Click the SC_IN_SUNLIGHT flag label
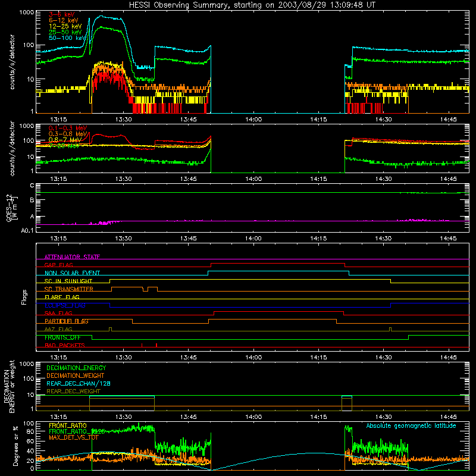This screenshot has height=476, width=476. [x=68, y=281]
